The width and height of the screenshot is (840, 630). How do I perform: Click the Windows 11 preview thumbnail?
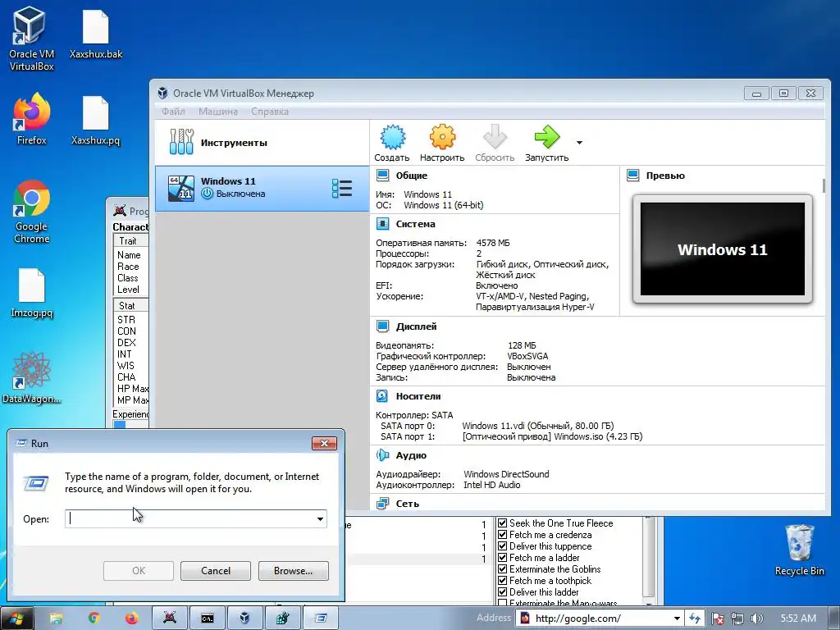point(722,249)
